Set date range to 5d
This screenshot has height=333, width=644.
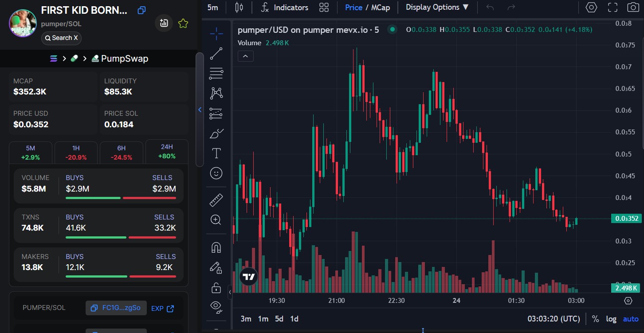[279, 319]
